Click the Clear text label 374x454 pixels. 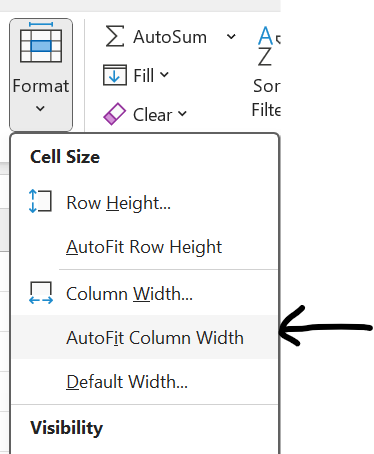[x=153, y=115]
